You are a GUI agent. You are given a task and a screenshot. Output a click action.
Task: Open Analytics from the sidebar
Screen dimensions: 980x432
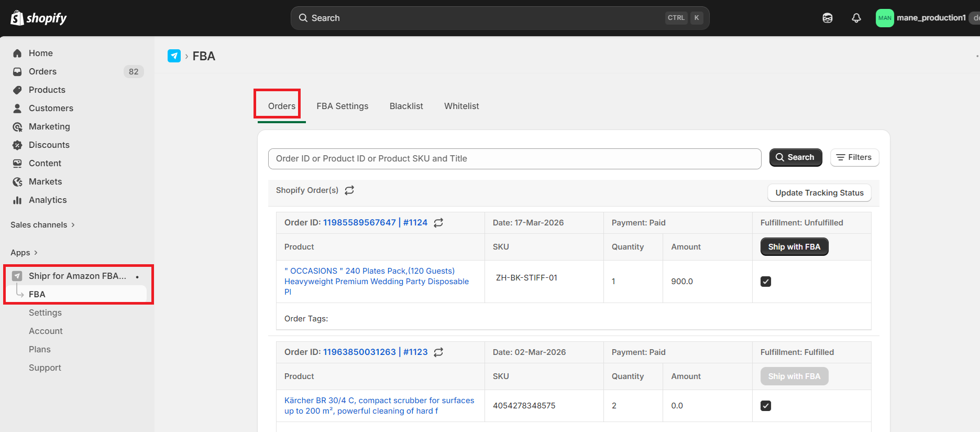(x=48, y=200)
